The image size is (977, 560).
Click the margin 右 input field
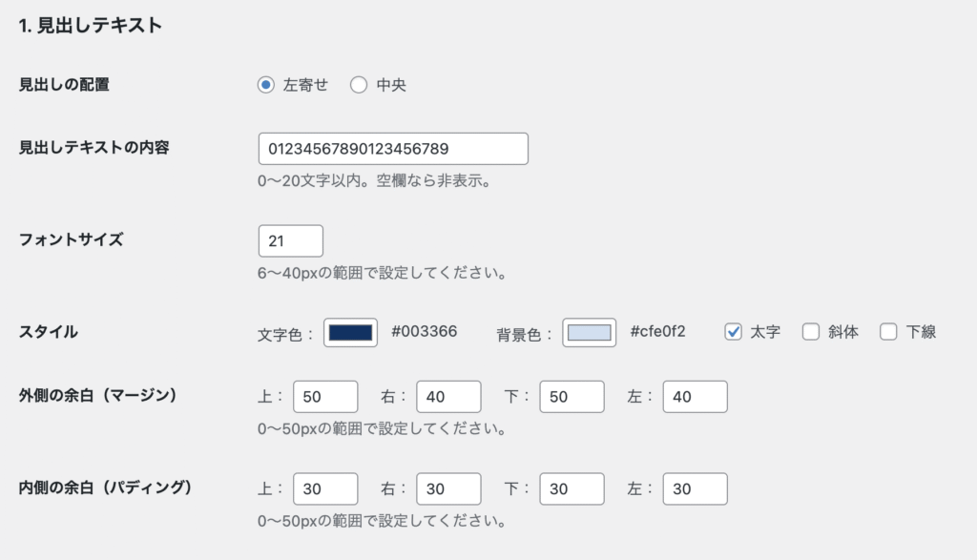coord(448,397)
